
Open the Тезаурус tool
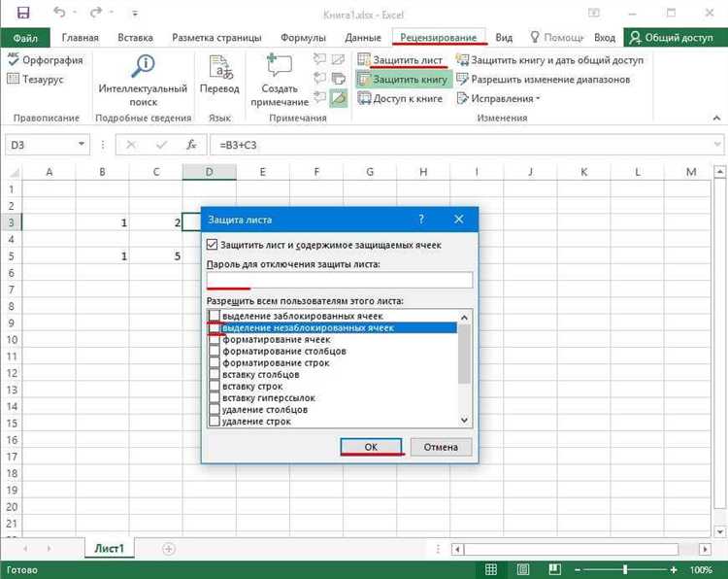(x=35, y=79)
